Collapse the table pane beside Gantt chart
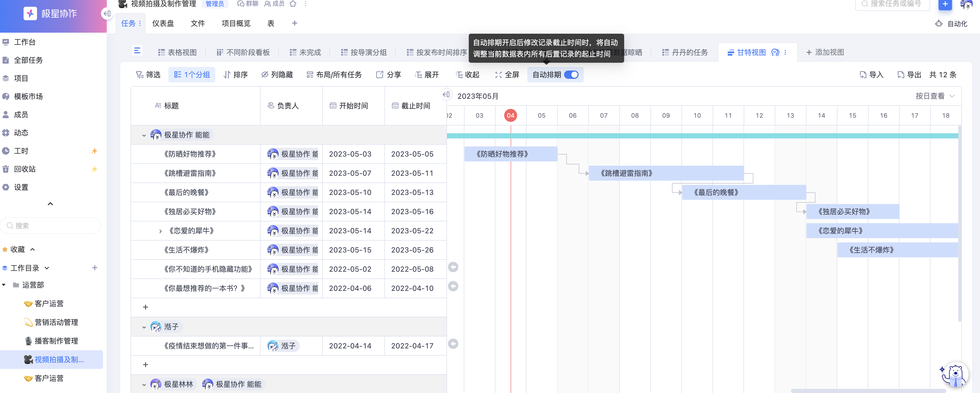This screenshot has height=393, width=980. (447, 94)
